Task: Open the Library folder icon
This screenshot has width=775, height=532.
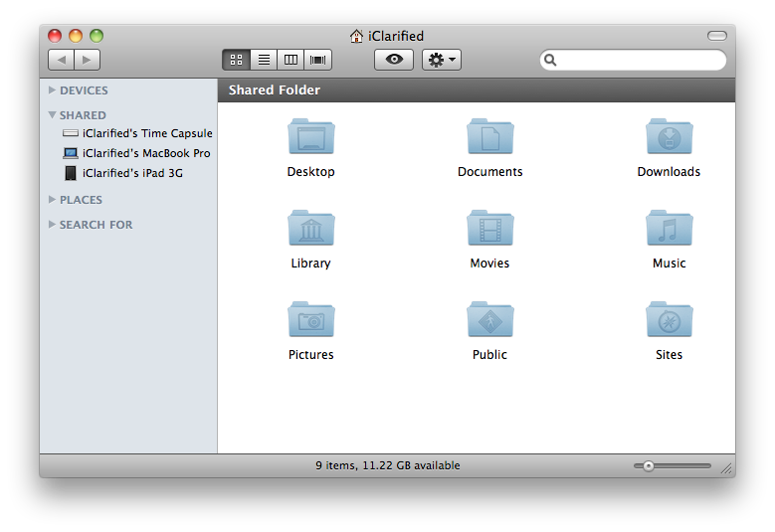Action: pos(310,229)
